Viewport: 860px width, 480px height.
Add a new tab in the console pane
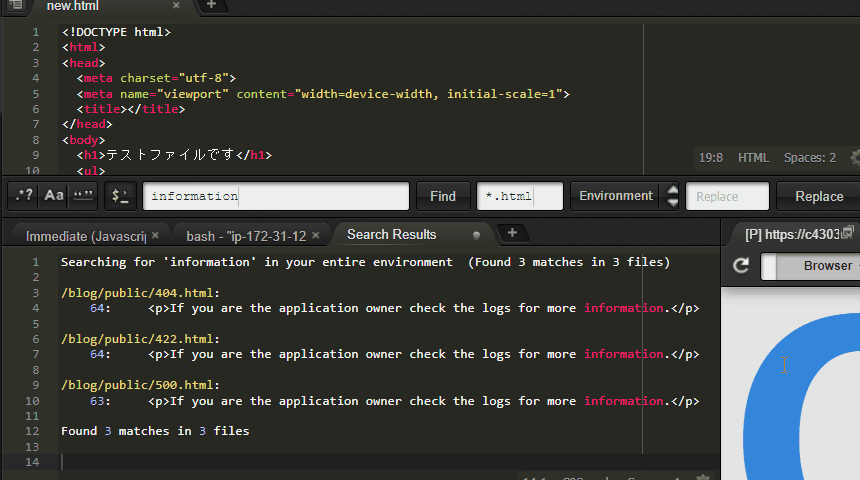click(x=512, y=233)
